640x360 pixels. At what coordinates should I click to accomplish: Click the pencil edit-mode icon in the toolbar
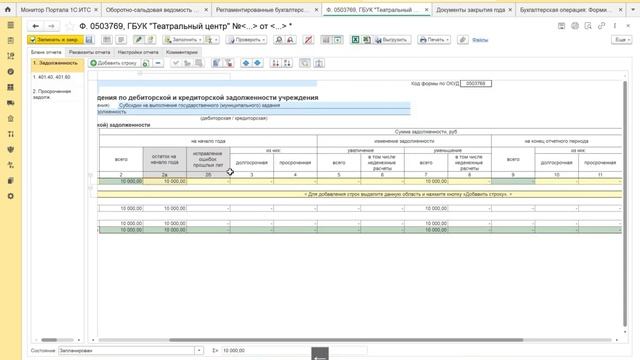coord(139,40)
